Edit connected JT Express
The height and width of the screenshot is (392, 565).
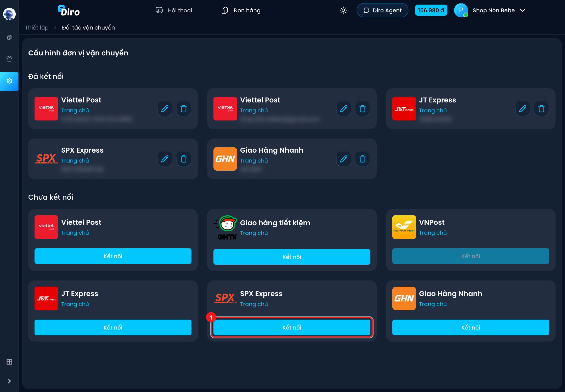[x=523, y=109]
